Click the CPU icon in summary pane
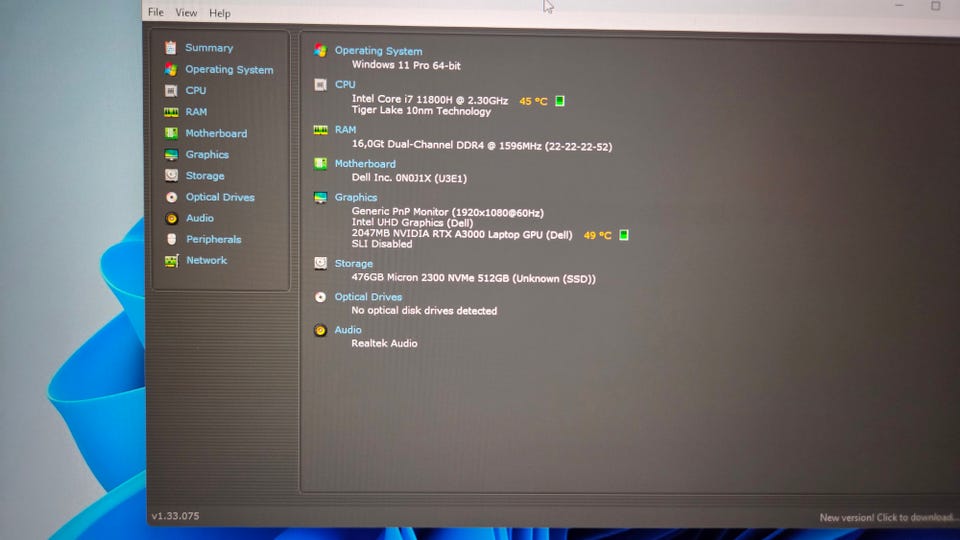This screenshot has width=960, height=540. pyautogui.click(x=320, y=84)
